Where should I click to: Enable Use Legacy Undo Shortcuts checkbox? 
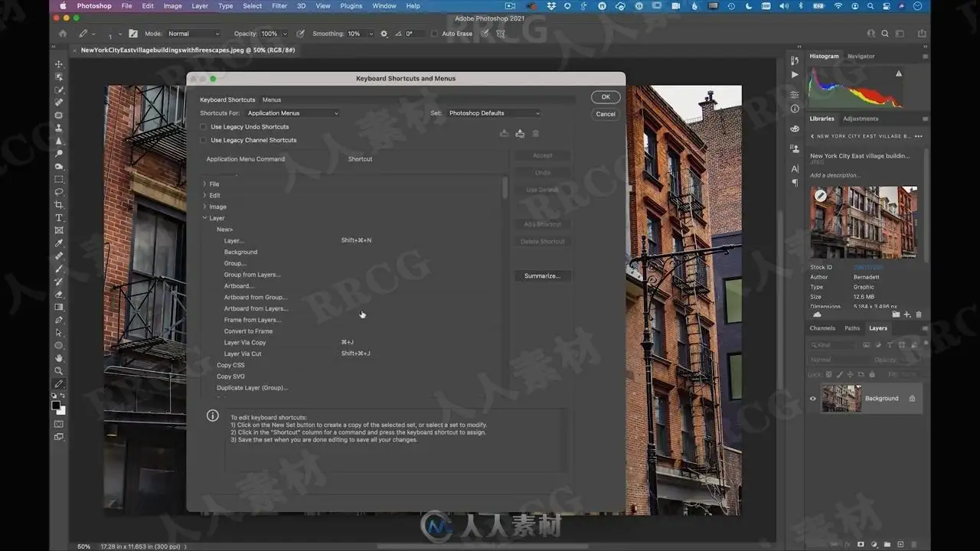[204, 127]
